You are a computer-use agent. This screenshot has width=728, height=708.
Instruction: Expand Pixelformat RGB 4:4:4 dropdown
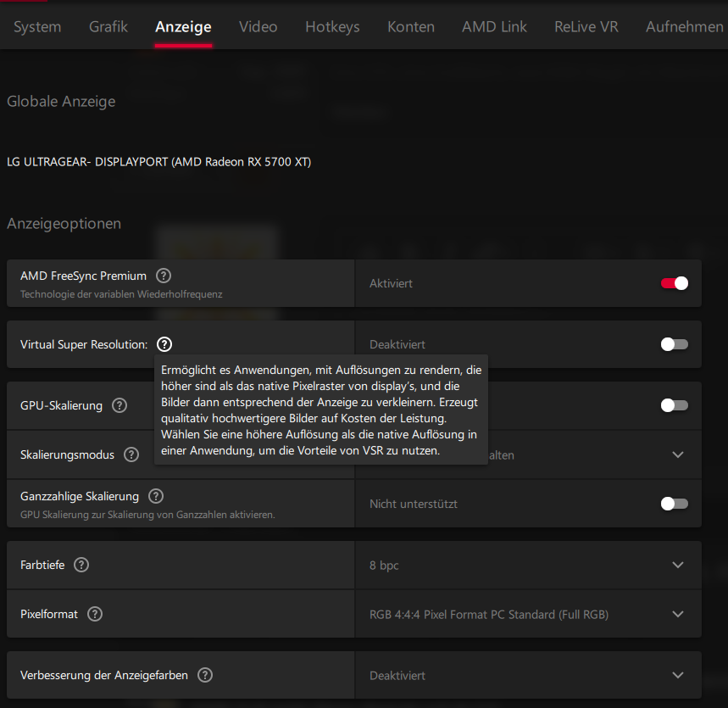pos(528,614)
